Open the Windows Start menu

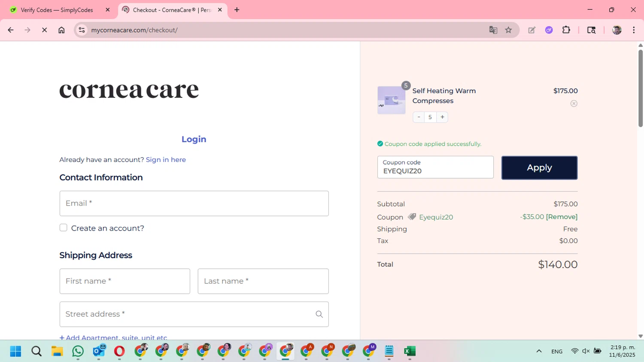[15, 351]
